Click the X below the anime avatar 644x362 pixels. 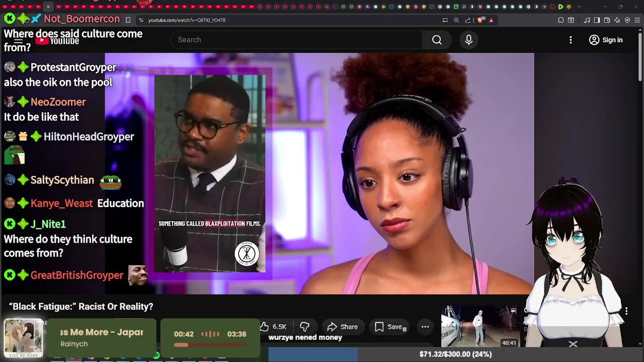coord(573,344)
